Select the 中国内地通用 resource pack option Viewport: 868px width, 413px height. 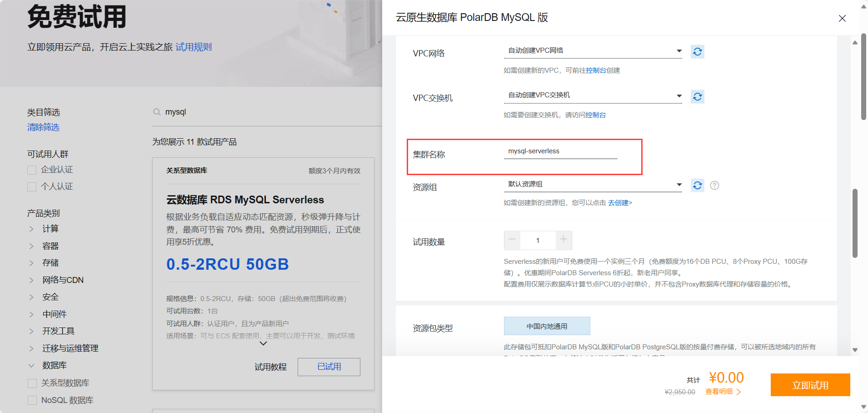(x=547, y=326)
